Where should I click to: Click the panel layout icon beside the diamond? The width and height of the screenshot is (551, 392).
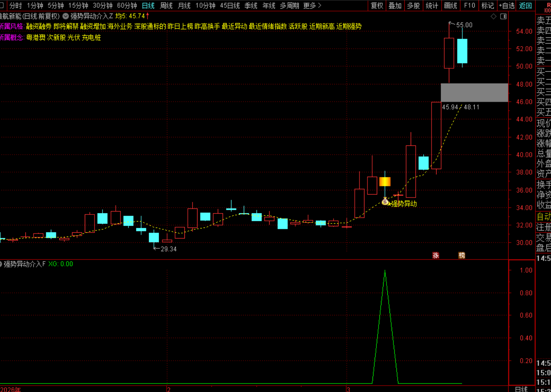coord(503,16)
